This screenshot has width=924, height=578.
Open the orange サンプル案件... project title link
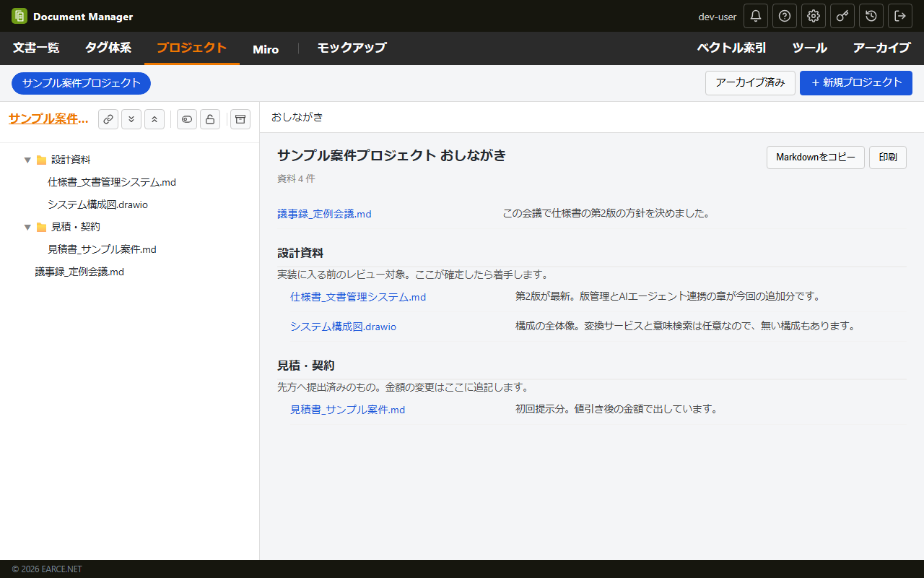[x=48, y=119]
